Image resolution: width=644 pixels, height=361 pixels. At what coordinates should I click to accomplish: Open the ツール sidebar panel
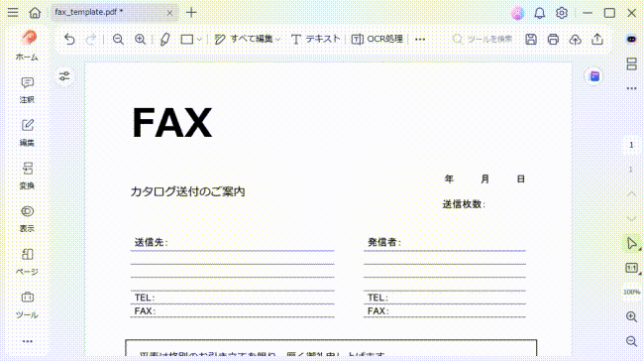click(27, 305)
